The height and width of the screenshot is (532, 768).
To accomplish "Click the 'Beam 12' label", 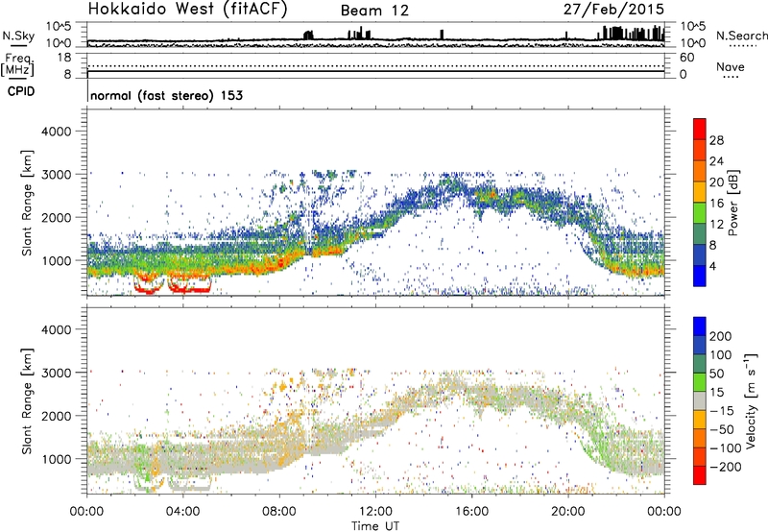I will 374,11.
